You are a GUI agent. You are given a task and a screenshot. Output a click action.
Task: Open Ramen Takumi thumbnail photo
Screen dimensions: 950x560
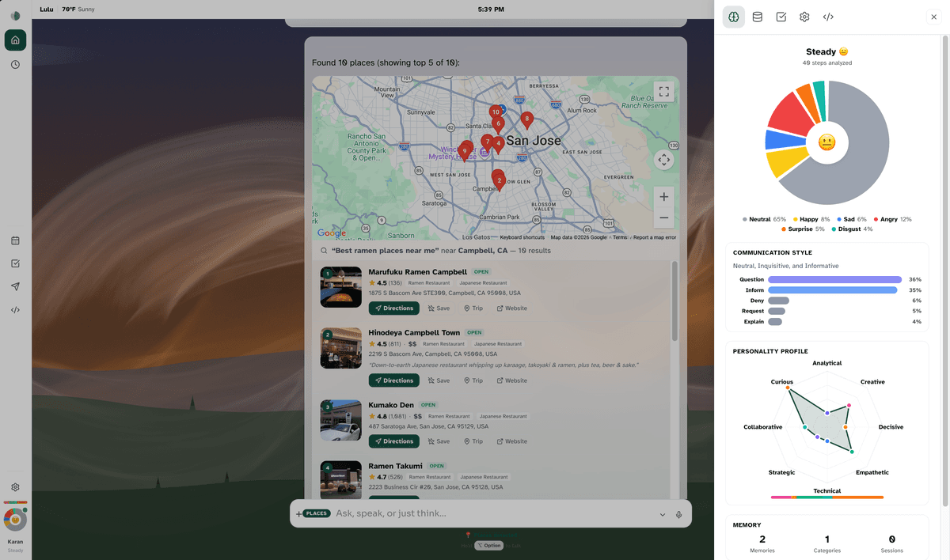point(341,480)
